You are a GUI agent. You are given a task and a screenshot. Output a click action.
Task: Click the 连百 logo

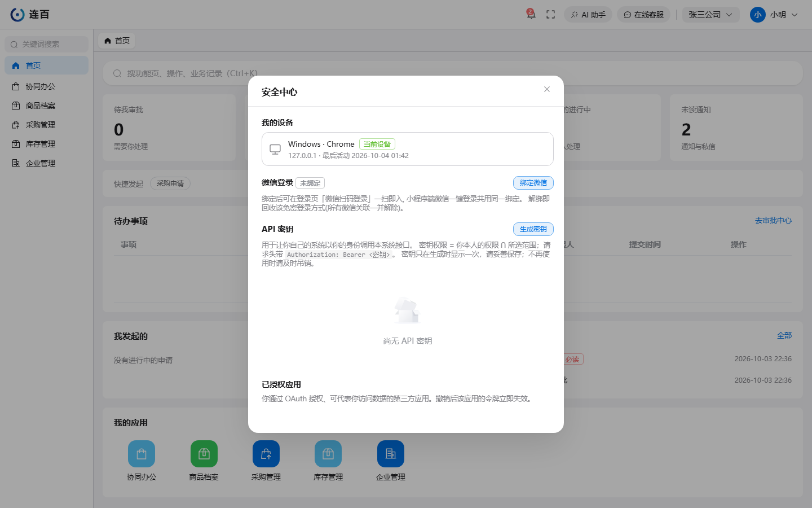coord(30,15)
